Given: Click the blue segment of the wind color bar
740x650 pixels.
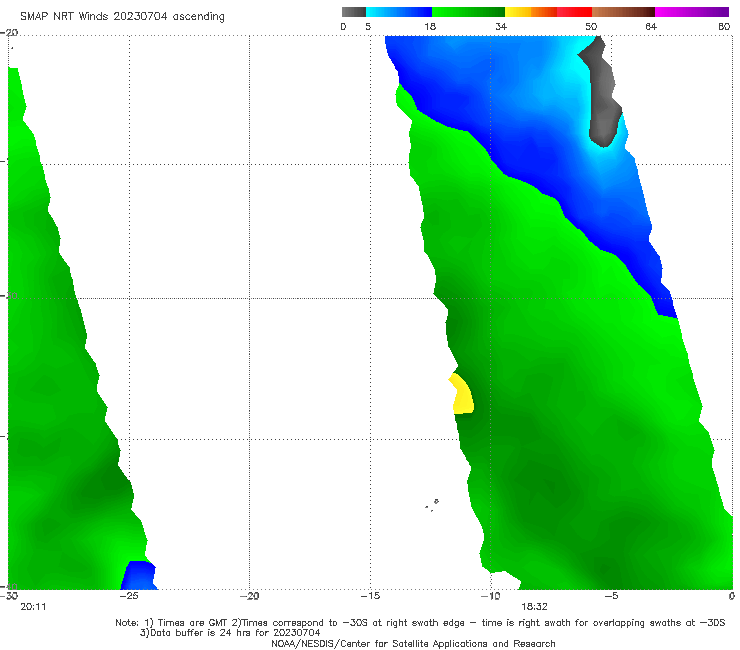Looking at the screenshot, I should (x=399, y=12).
